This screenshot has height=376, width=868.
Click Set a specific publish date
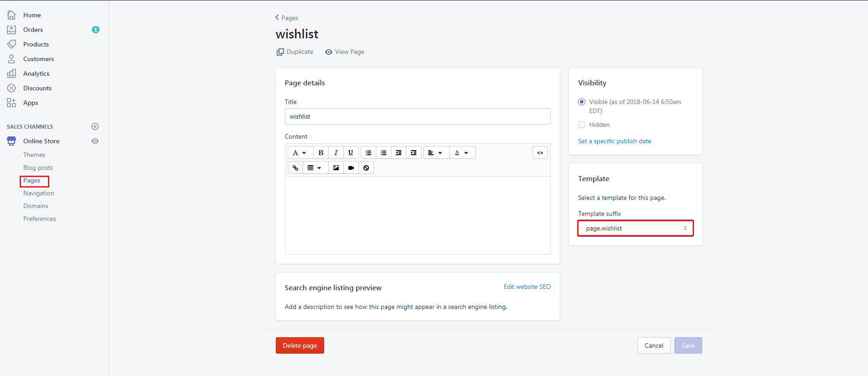pyautogui.click(x=615, y=141)
